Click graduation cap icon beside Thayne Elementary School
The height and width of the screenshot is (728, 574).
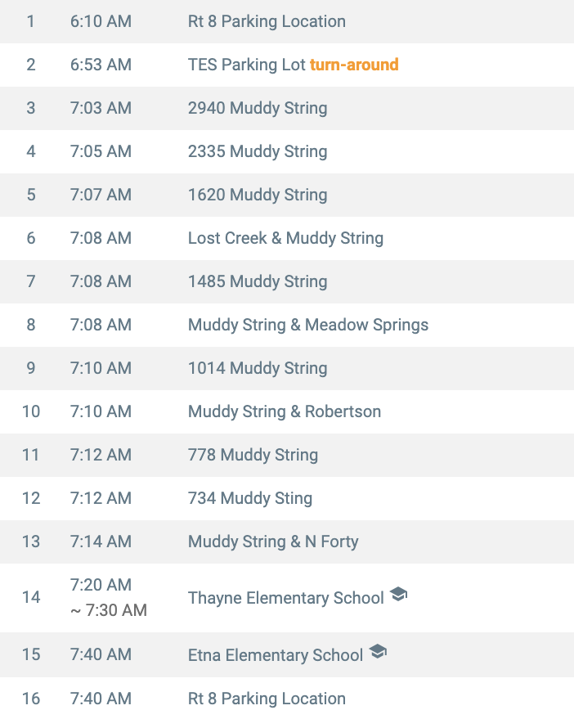398,595
